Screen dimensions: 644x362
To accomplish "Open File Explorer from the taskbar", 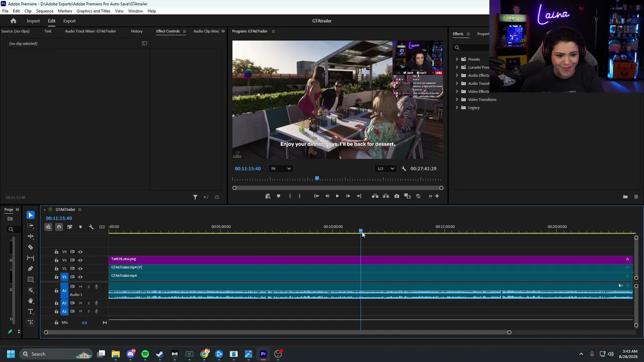I will 116,354.
